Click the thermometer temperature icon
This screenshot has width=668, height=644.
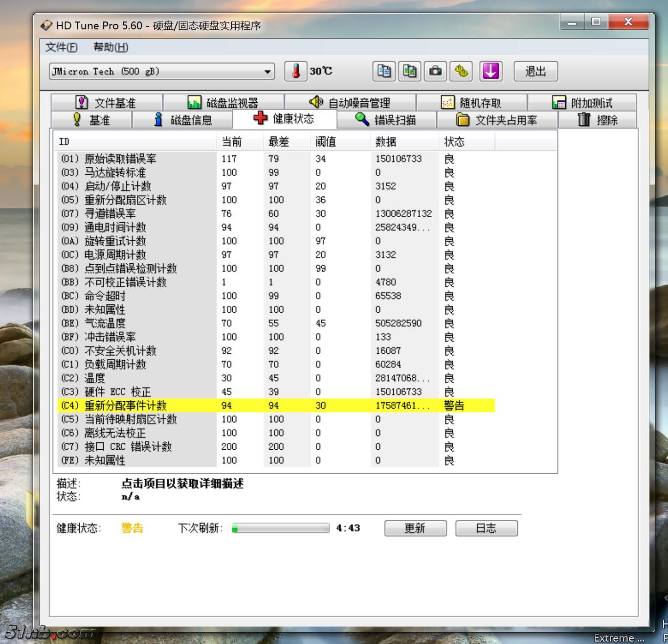(296, 71)
